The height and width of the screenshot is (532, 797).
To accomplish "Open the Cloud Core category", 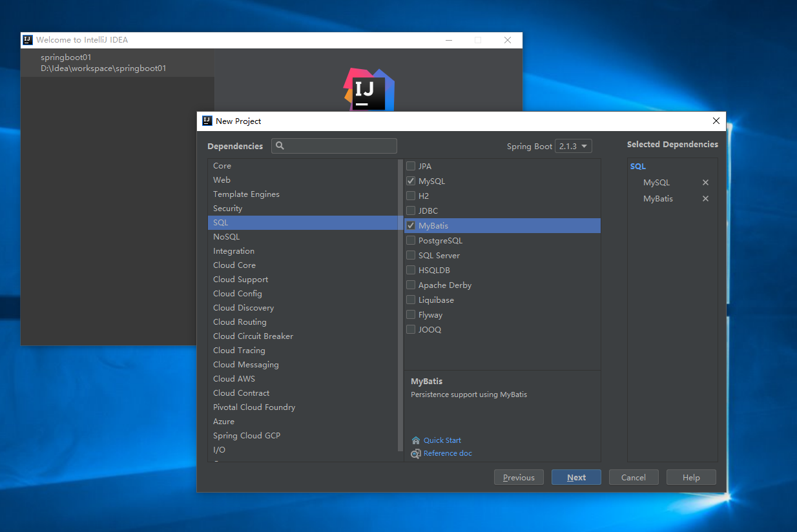I will pyautogui.click(x=302, y=265).
